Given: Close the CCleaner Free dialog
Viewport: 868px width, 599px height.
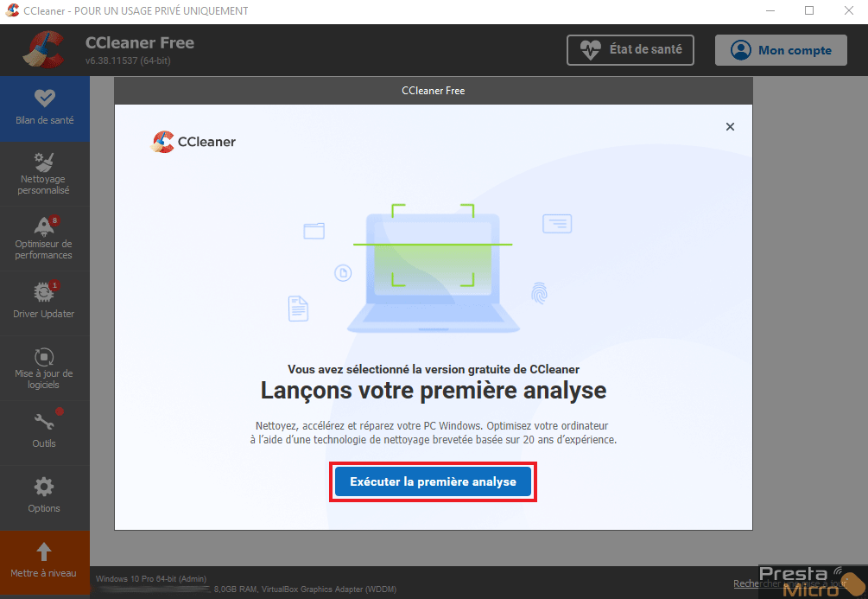Looking at the screenshot, I should click(x=730, y=127).
